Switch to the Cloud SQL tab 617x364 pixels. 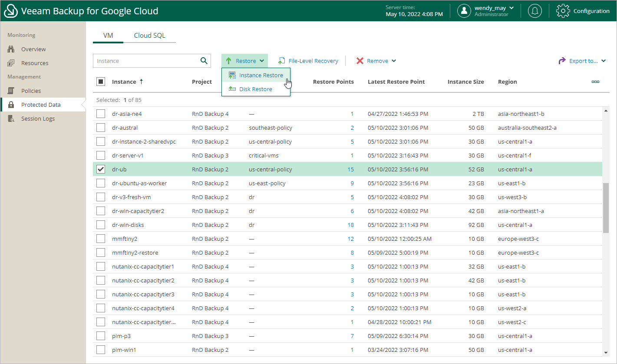pos(149,36)
